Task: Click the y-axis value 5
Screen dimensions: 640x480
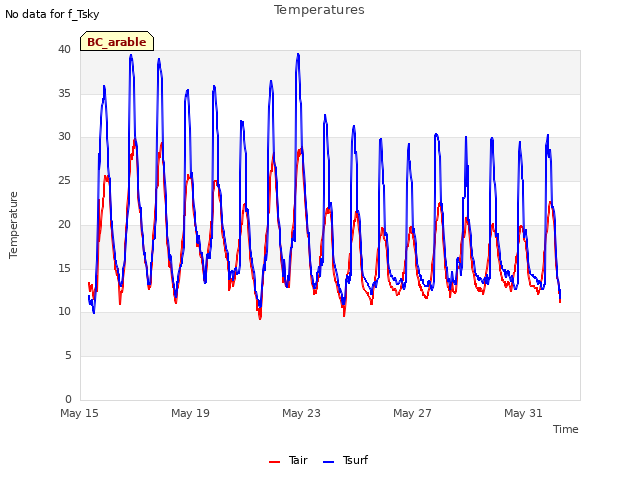Action: click(68, 356)
